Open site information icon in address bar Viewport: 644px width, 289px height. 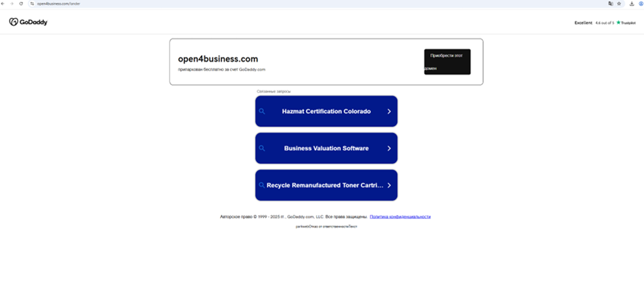click(x=32, y=3)
